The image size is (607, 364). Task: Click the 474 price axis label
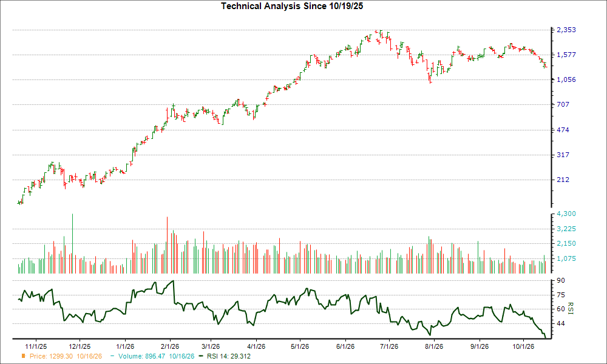(x=563, y=130)
